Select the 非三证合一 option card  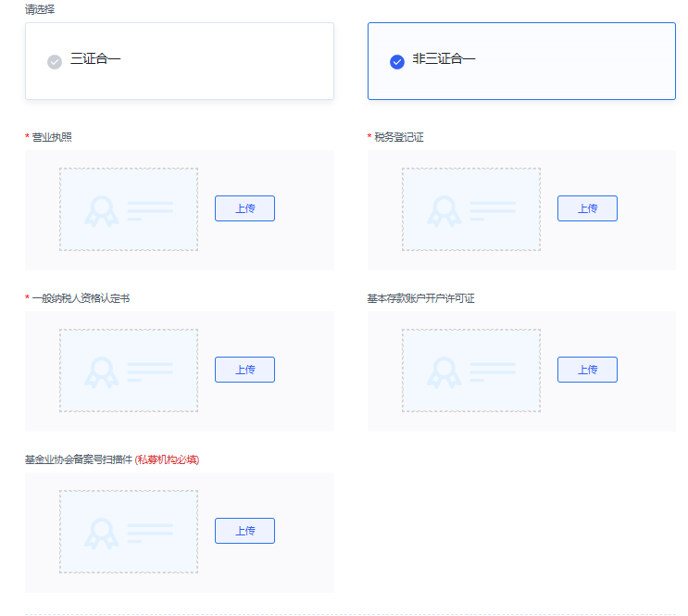pos(521,61)
